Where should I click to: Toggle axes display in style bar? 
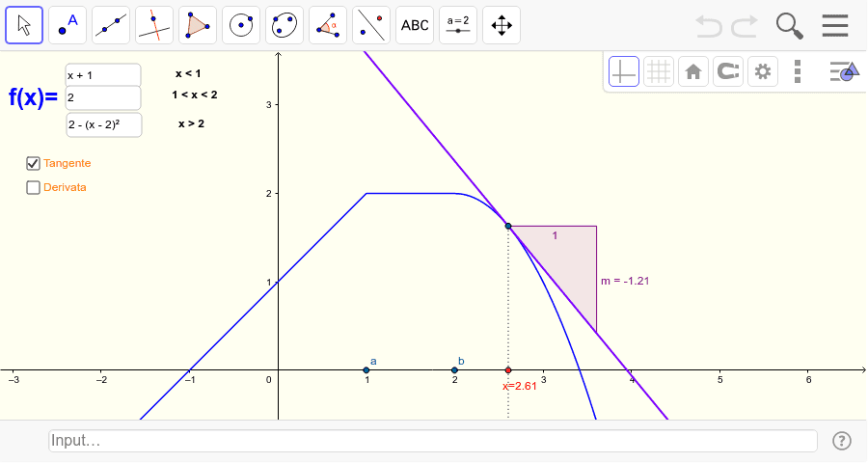pos(624,71)
